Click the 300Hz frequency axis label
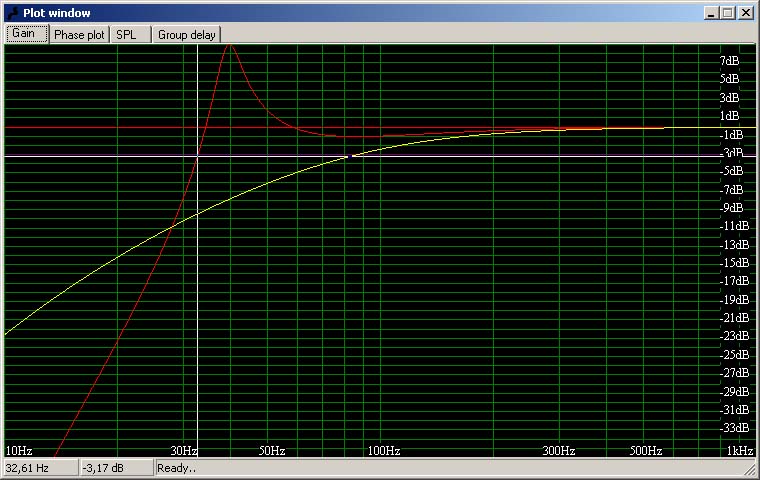 point(559,451)
